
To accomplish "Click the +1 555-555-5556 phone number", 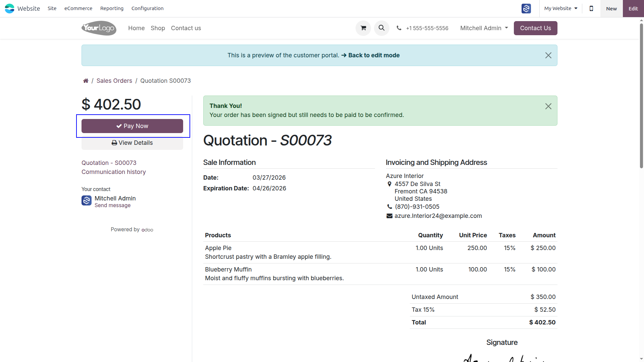I will [x=427, y=28].
